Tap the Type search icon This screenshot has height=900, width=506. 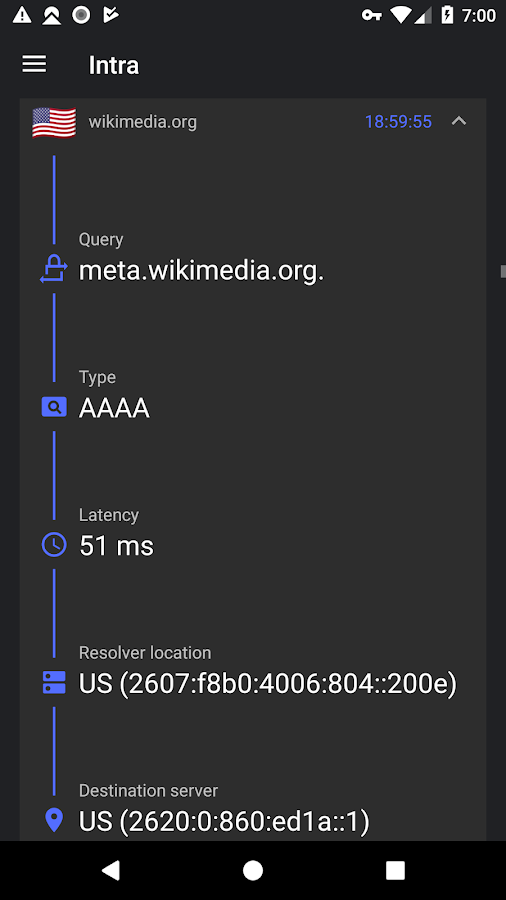pos(54,408)
